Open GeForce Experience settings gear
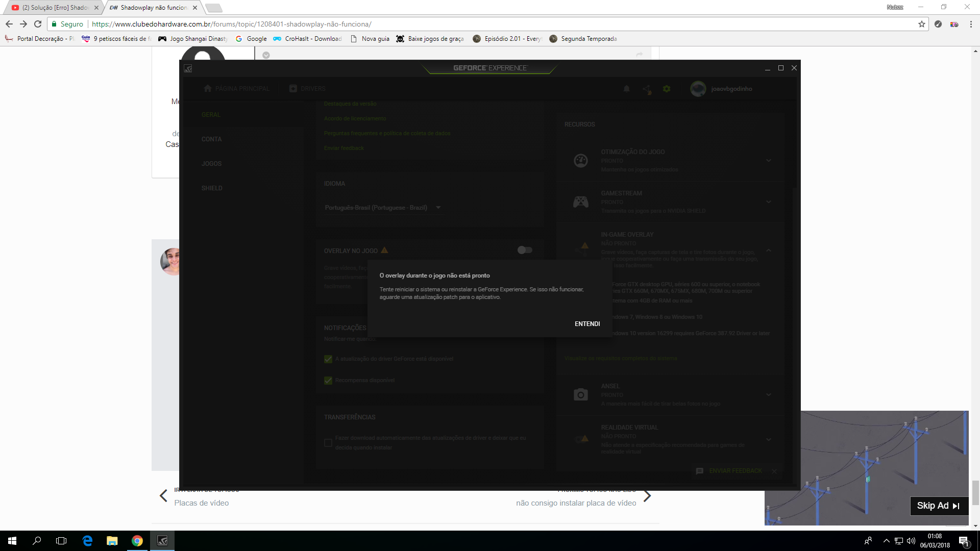The image size is (980, 551). [667, 89]
